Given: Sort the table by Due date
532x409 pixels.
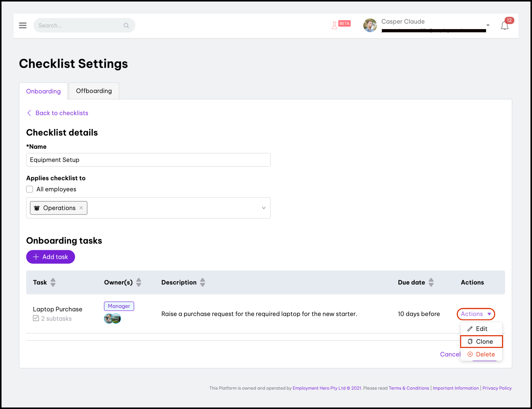Looking at the screenshot, I should pos(431,282).
